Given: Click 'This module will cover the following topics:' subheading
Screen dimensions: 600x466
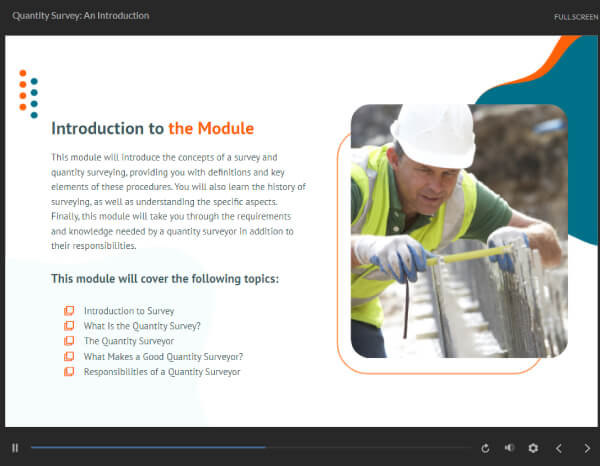Looking at the screenshot, I should (165, 279).
